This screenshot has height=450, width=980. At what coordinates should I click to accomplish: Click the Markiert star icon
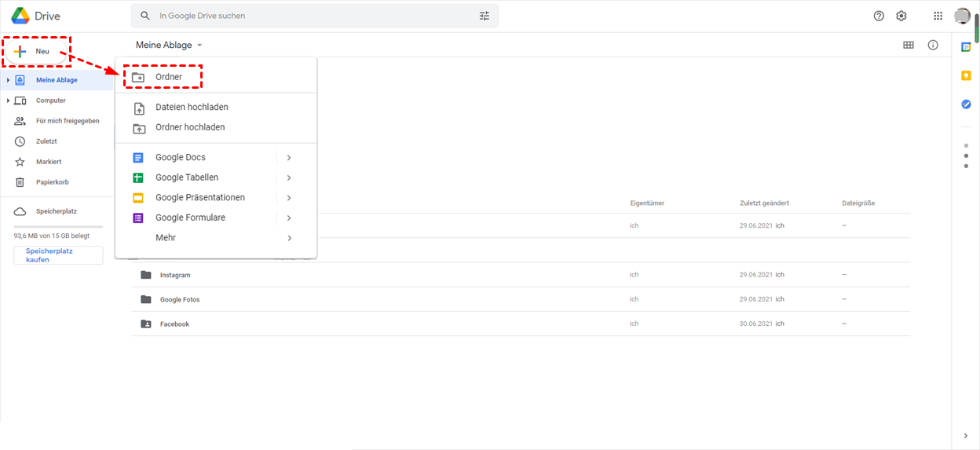[x=20, y=162]
